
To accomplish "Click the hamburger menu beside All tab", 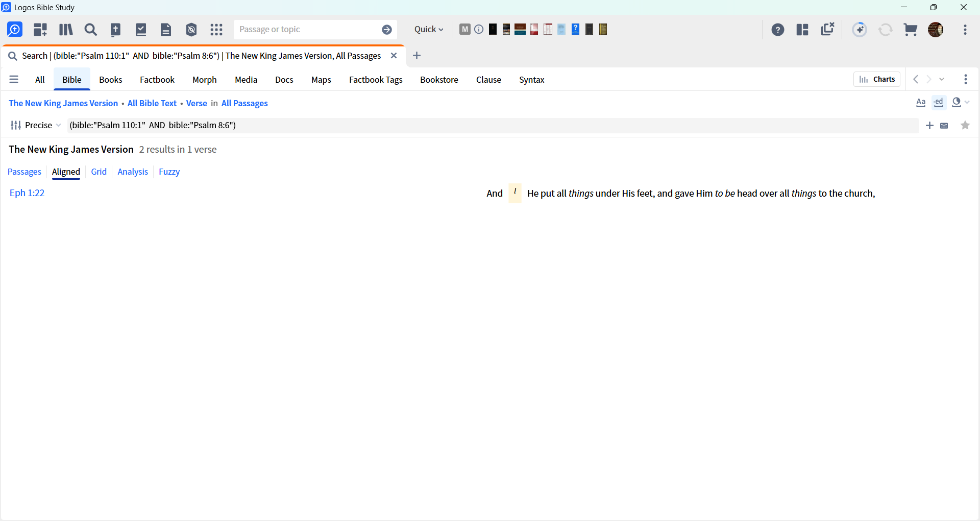I will (x=14, y=79).
